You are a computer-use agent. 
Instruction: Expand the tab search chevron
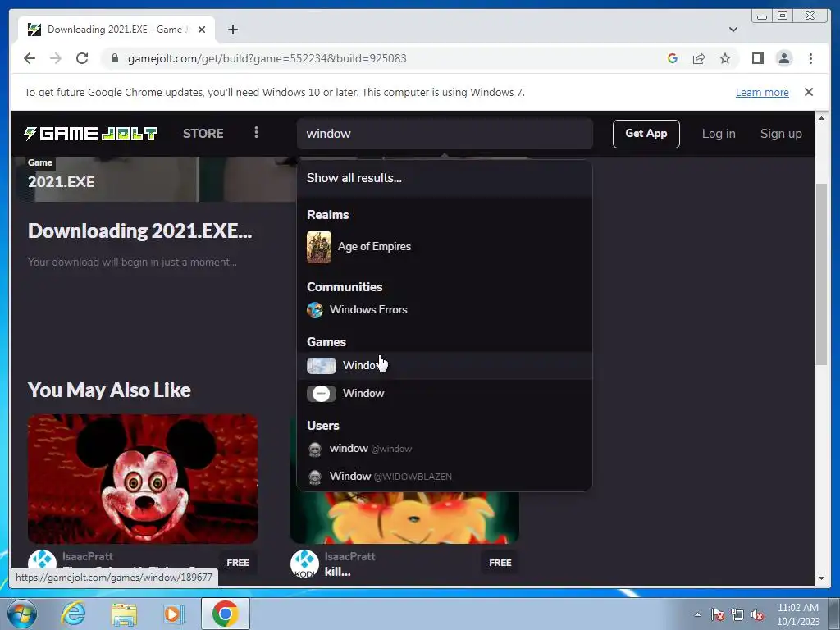(x=733, y=30)
